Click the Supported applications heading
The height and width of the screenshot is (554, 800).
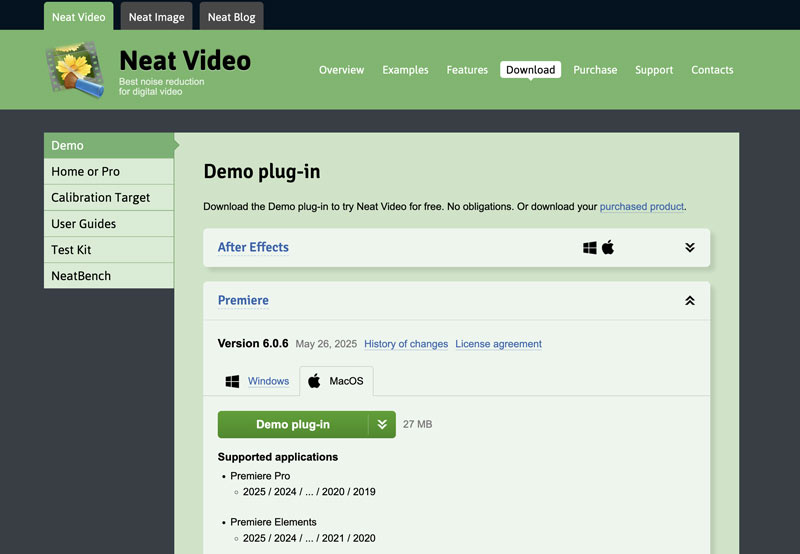point(278,457)
